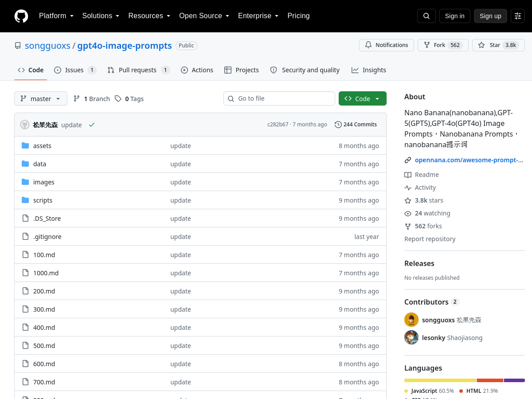This screenshot has width=532, height=399.
Task: Open the .gitignore file
Action: coord(47,237)
